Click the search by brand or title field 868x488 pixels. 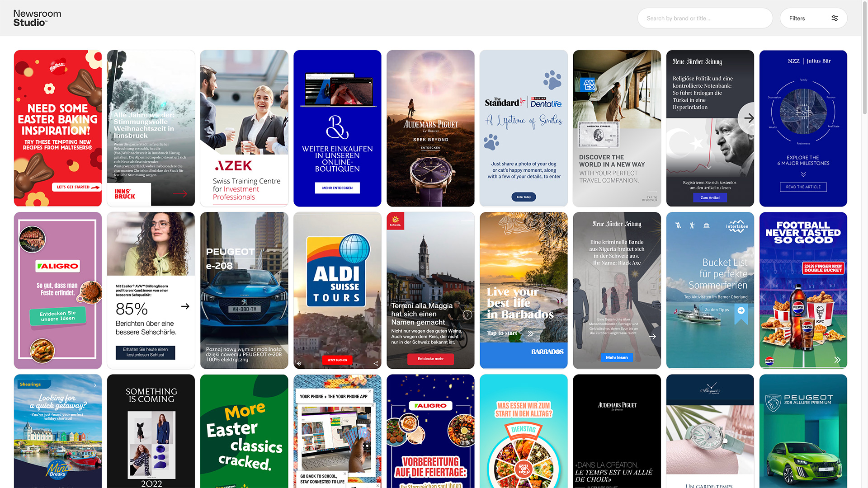(704, 18)
